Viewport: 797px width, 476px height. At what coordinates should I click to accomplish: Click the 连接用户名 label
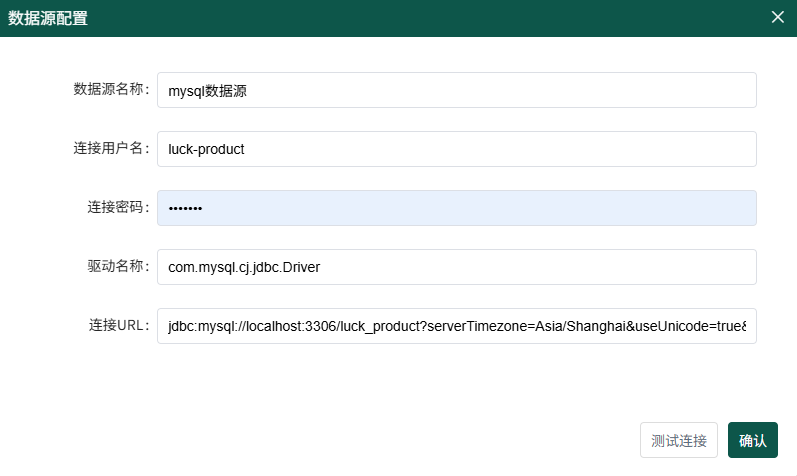coord(110,149)
